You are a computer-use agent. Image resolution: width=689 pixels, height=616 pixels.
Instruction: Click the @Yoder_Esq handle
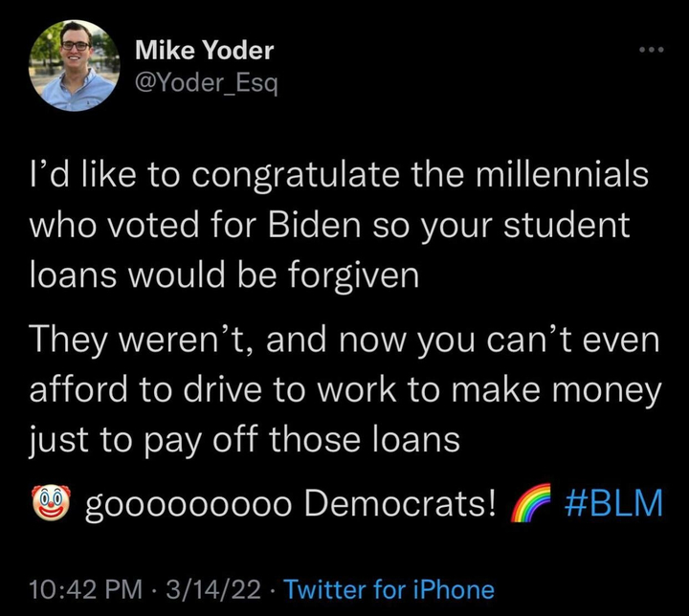(206, 83)
